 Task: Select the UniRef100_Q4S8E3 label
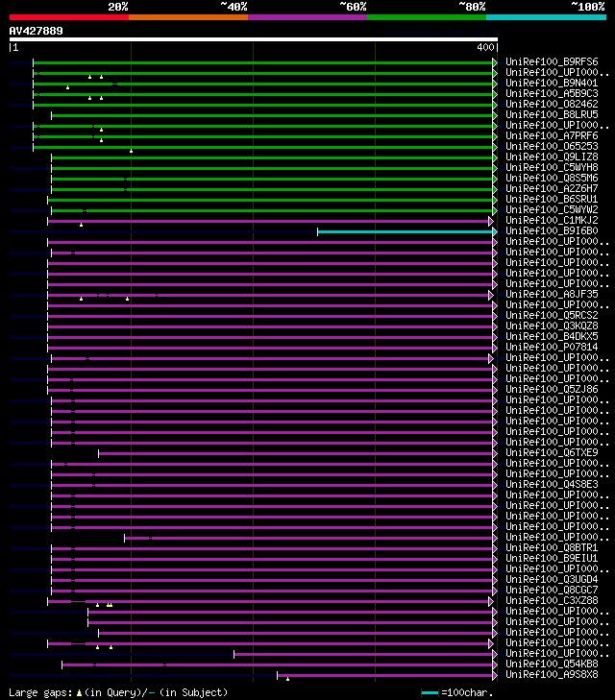[552, 484]
